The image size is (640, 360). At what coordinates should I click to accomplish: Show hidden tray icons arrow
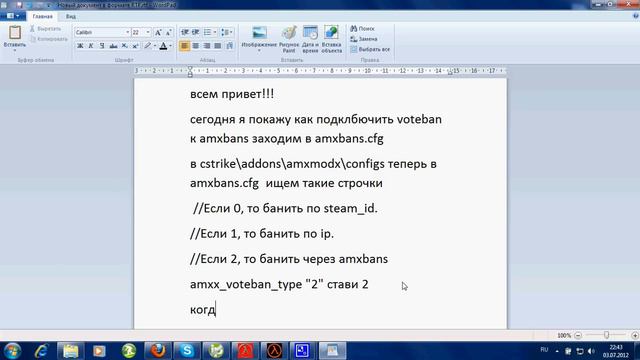click(x=557, y=351)
